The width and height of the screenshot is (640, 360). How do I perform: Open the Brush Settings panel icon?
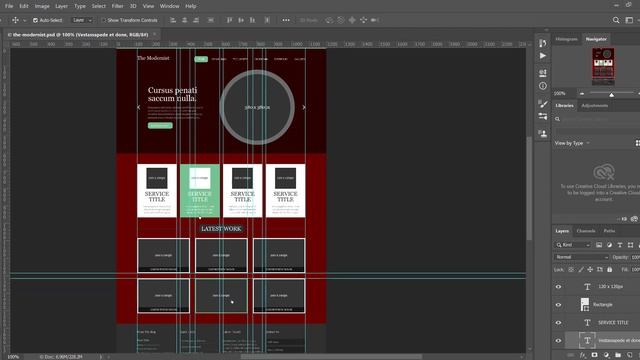[x=542, y=116]
